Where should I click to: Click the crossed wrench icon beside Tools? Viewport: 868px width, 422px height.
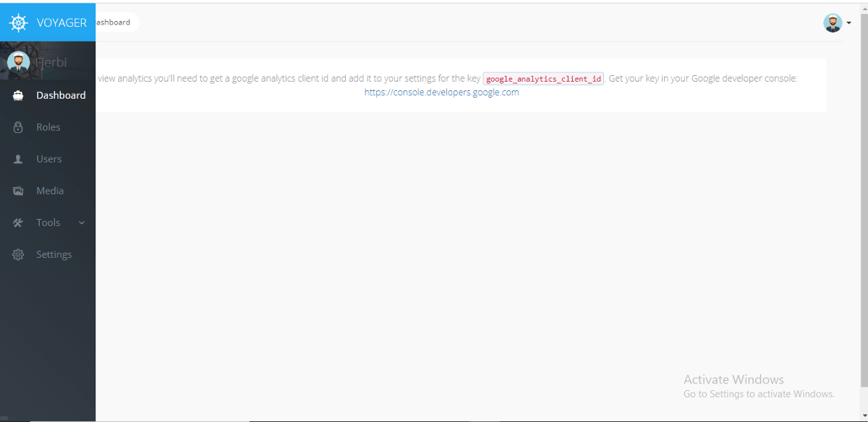point(17,222)
